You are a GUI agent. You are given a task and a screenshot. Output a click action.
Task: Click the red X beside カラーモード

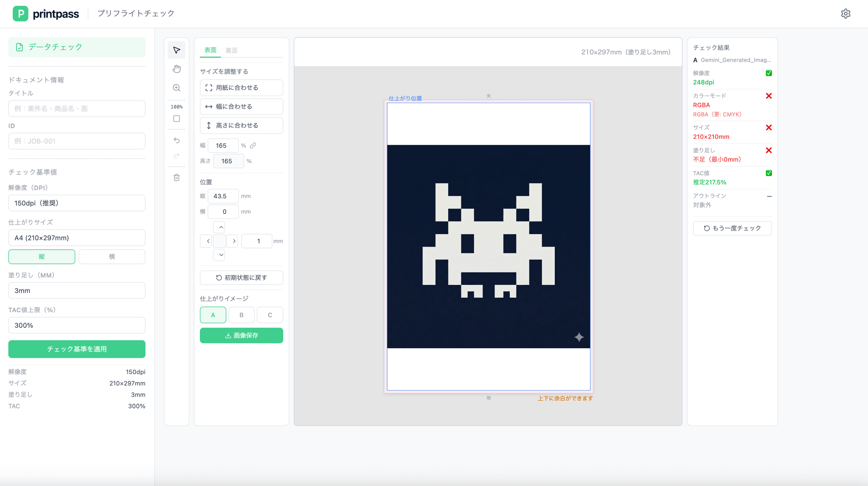pyautogui.click(x=769, y=96)
